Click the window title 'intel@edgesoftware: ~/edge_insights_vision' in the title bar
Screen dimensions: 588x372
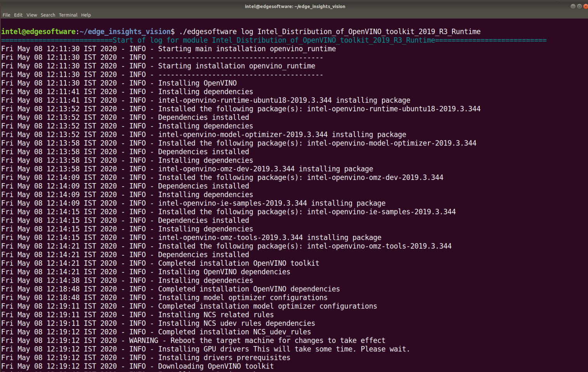click(x=295, y=6)
